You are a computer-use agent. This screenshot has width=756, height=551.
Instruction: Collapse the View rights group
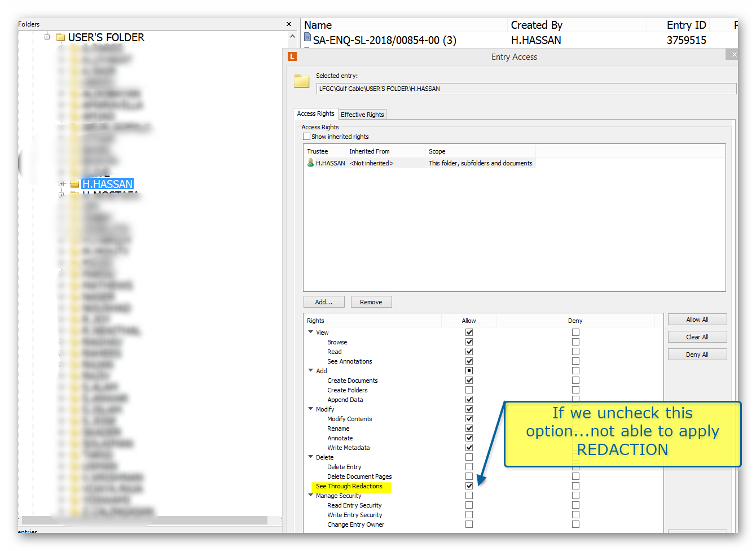(x=311, y=333)
